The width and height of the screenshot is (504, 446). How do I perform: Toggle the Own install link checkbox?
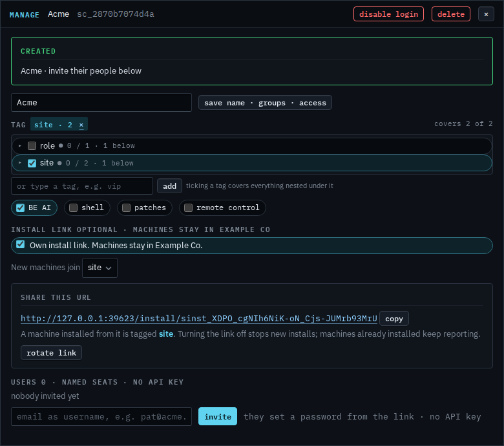tap(20, 244)
